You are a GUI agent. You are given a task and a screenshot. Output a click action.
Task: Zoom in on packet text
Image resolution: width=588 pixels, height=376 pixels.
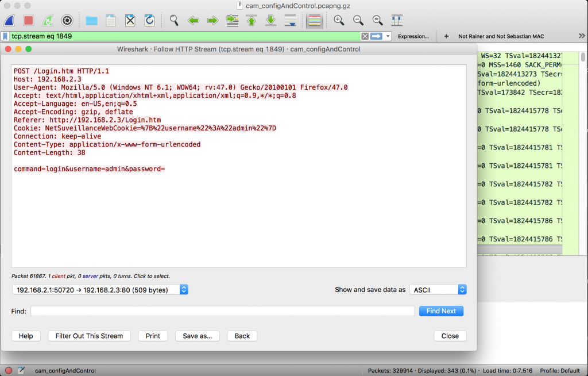339,21
